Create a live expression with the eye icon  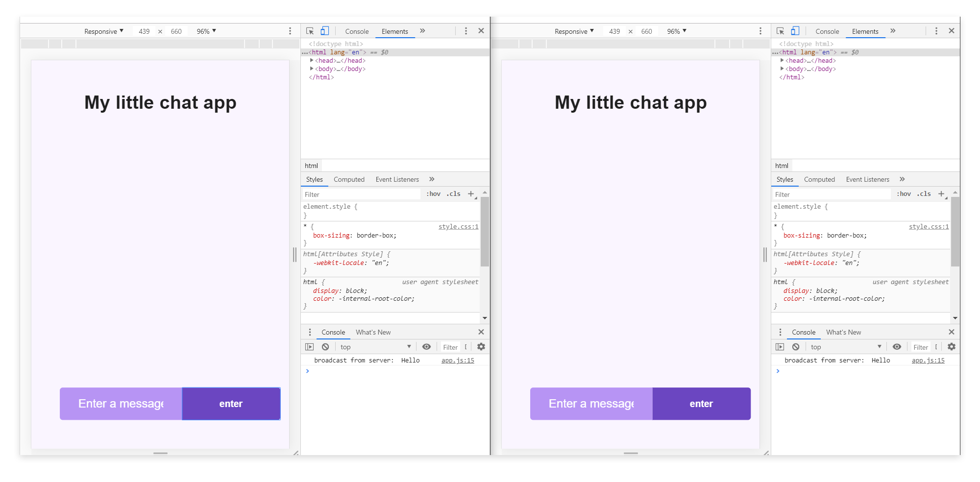(426, 347)
